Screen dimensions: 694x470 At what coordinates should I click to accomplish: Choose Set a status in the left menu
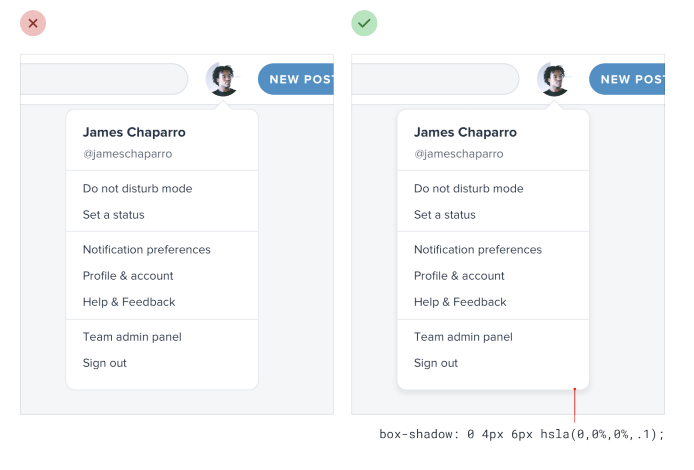[x=113, y=215]
